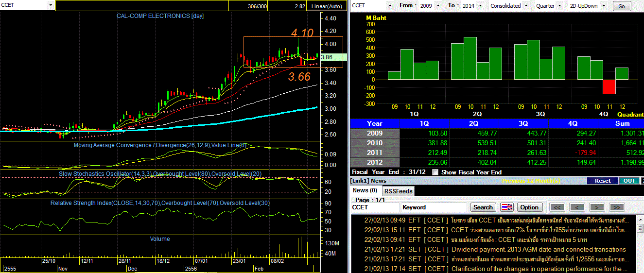The height and width of the screenshot is (273, 644).
Task: Open the financials symbol CCET dropdown
Action: click(x=390, y=5)
